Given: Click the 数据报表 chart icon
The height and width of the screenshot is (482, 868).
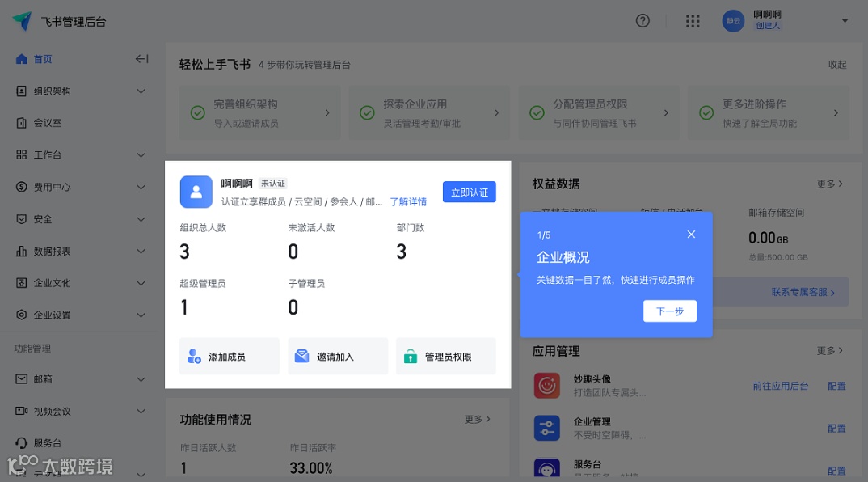Looking at the screenshot, I should pos(22,251).
